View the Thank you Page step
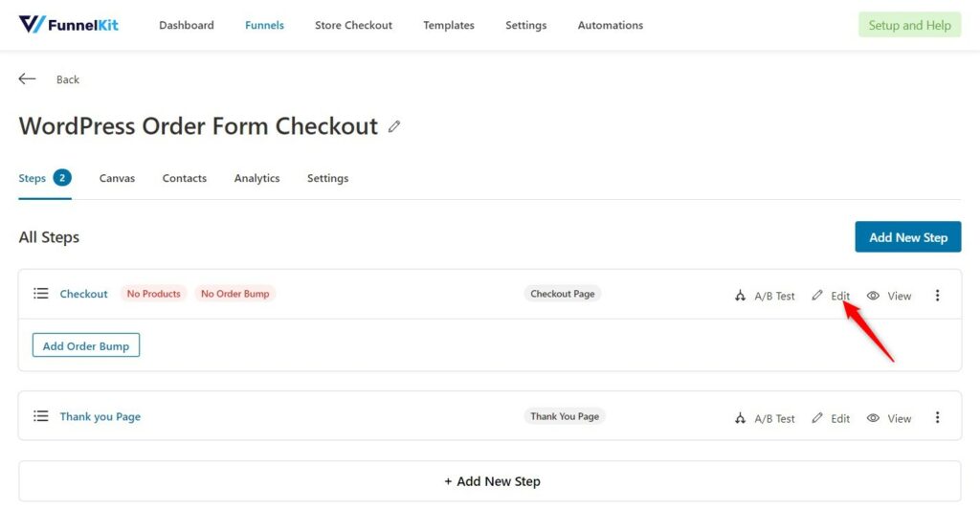 coord(889,418)
